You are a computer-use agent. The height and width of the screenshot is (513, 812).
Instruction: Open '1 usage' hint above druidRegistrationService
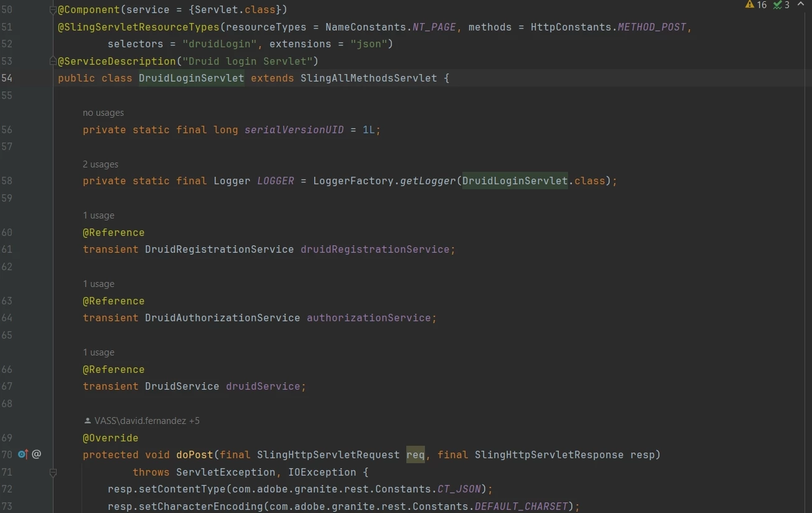click(98, 215)
